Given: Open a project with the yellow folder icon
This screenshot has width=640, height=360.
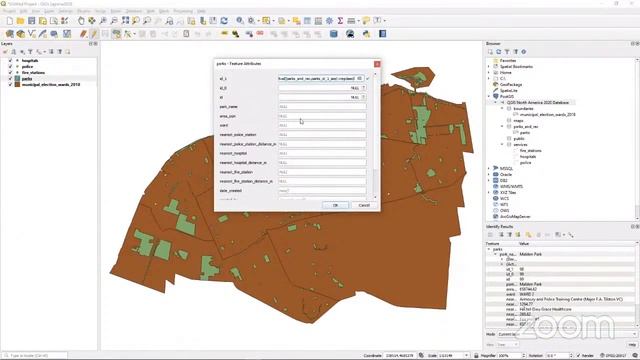Looking at the screenshot, I should tap(20, 21).
